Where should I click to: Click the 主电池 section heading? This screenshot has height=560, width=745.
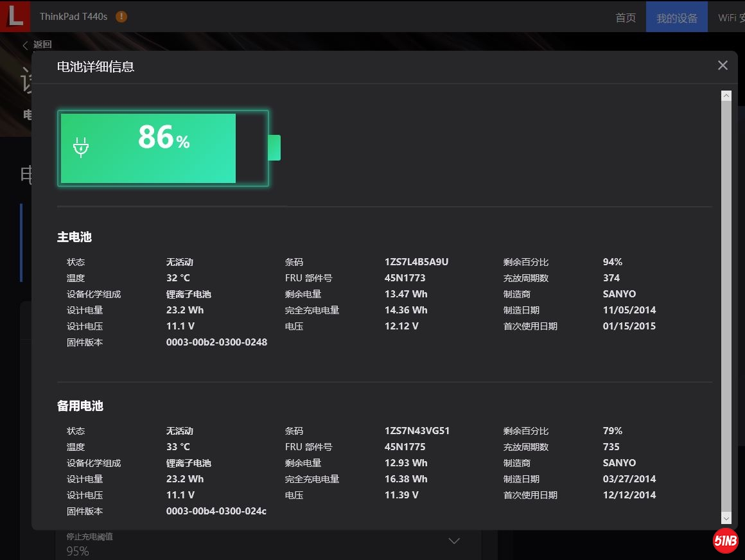74,237
